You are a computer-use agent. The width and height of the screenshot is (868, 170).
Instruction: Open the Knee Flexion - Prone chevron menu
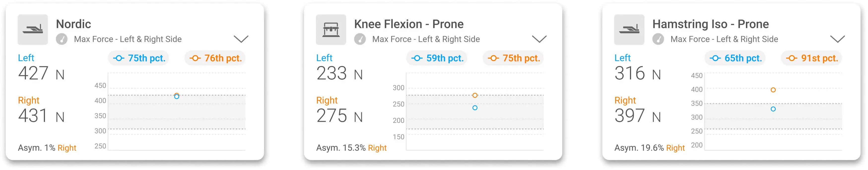click(539, 39)
